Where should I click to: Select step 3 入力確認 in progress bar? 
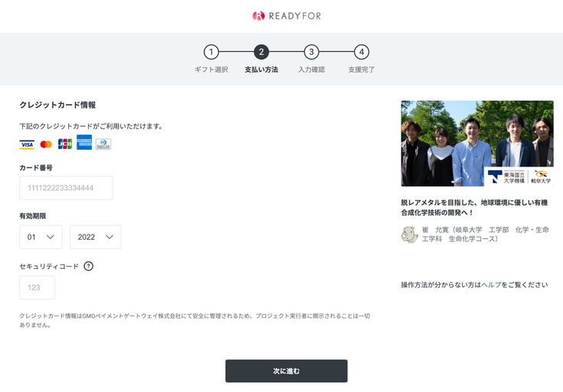311,53
